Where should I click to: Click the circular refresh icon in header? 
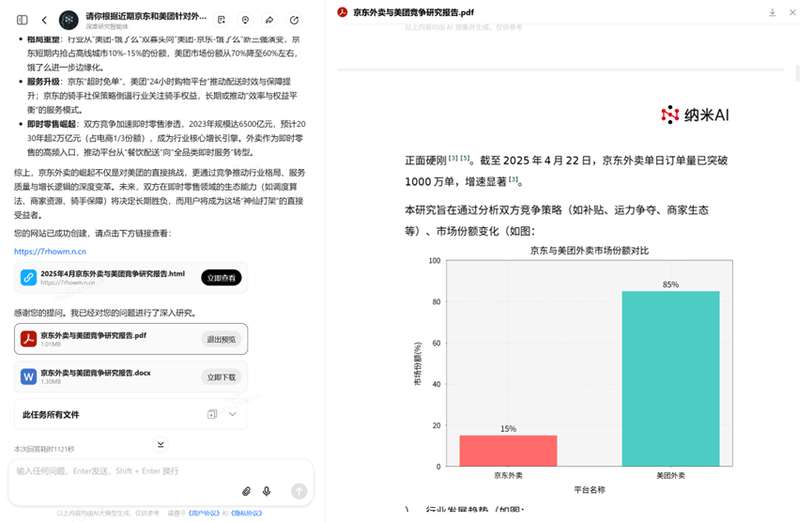click(294, 21)
